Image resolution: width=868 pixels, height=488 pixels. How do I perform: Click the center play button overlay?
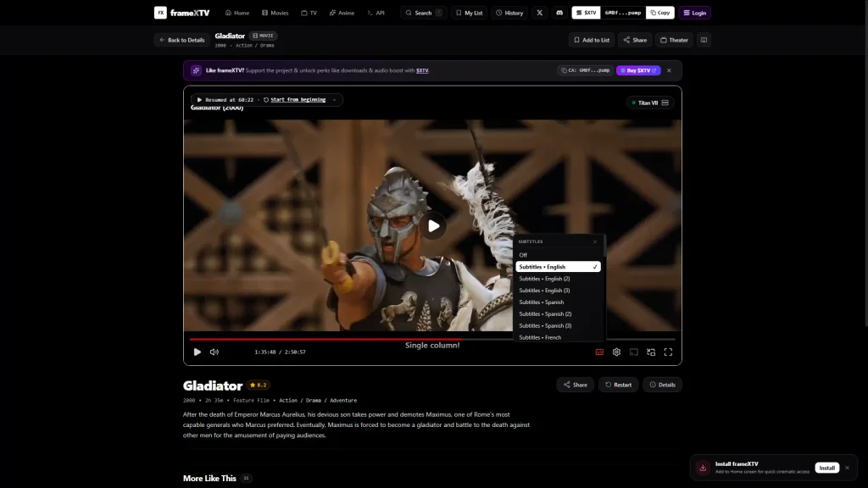pos(433,225)
